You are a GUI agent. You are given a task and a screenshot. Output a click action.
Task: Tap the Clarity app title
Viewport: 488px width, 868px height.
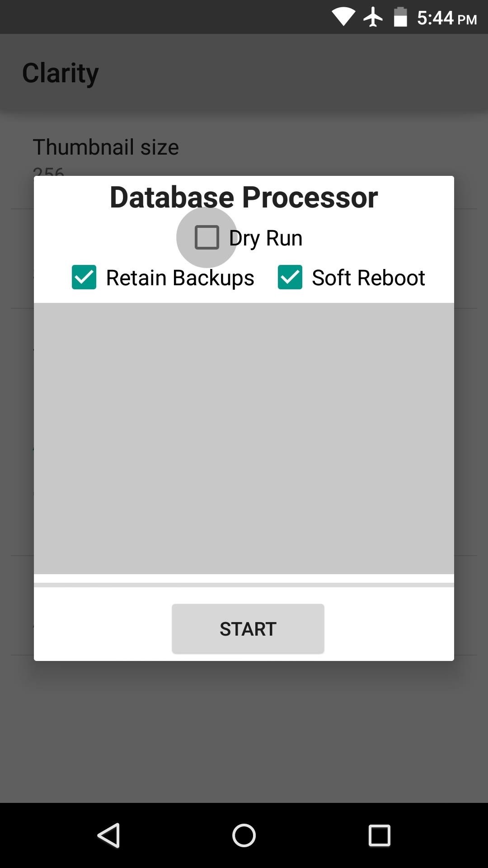[x=60, y=73]
